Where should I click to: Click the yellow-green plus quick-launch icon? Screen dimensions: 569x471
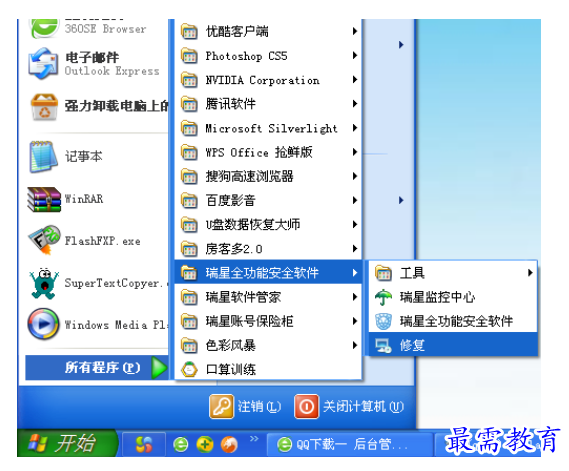pos(205,445)
